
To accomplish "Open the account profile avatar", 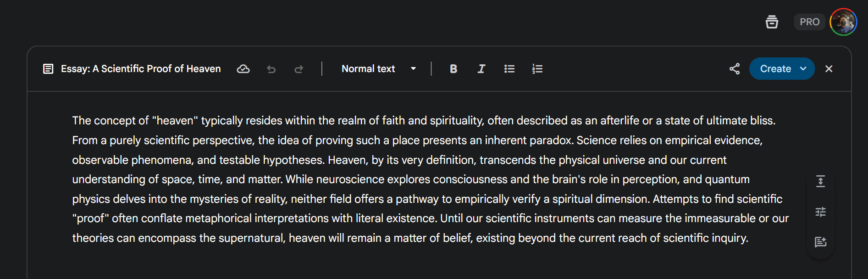I will (843, 22).
